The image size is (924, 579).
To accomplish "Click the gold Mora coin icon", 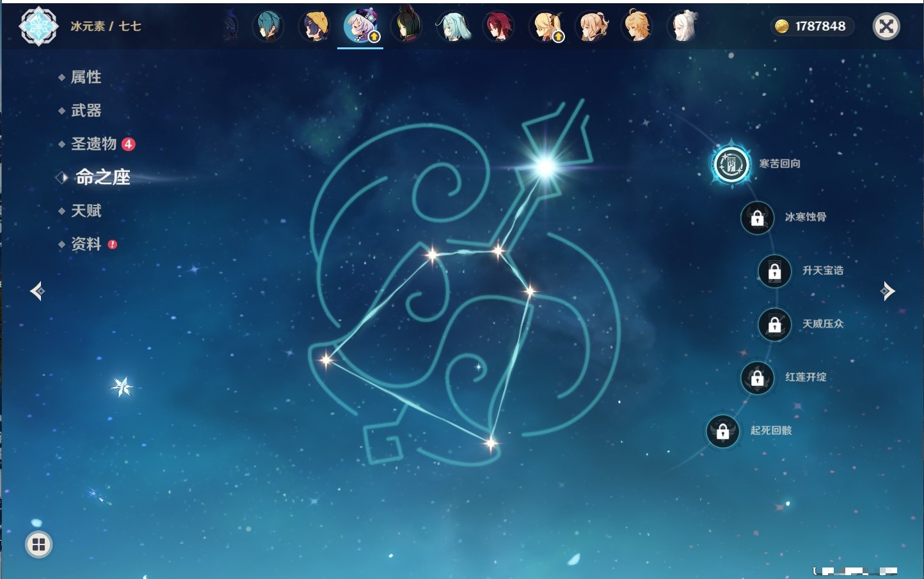I will coord(782,26).
